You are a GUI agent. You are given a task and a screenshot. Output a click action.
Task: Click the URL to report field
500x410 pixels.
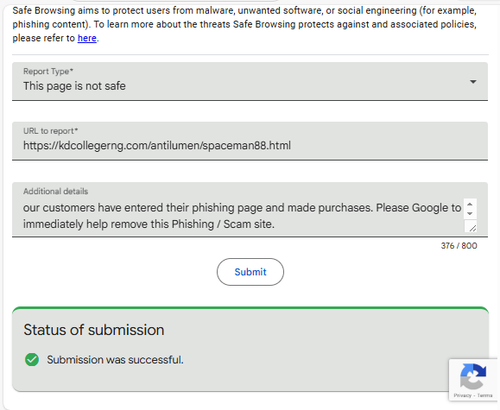(x=250, y=141)
